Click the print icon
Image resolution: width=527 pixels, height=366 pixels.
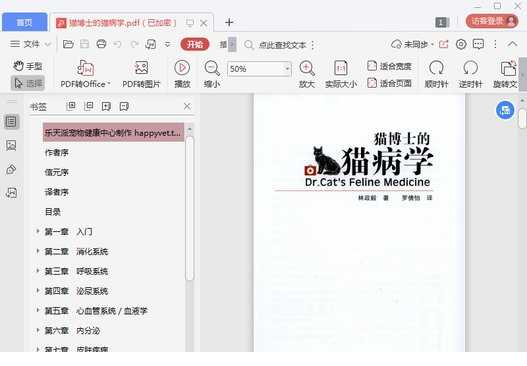[x=101, y=44]
